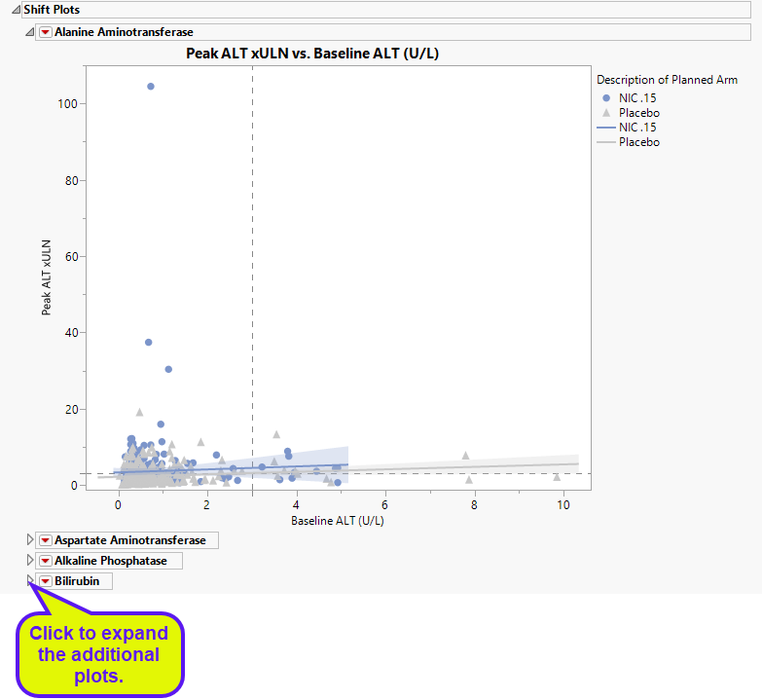
Task: Click the Aspartate Aminotransferase title
Action: click(130, 540)
